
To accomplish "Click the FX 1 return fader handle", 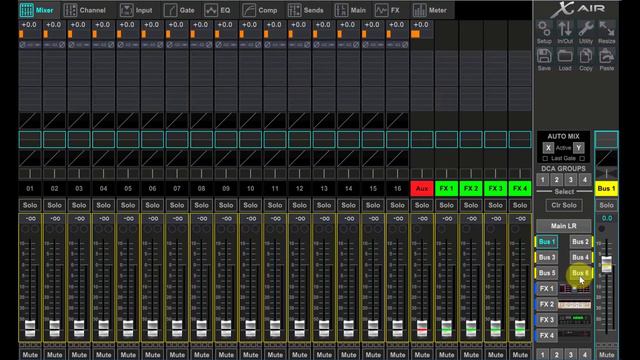I will [x=447, y=329].
